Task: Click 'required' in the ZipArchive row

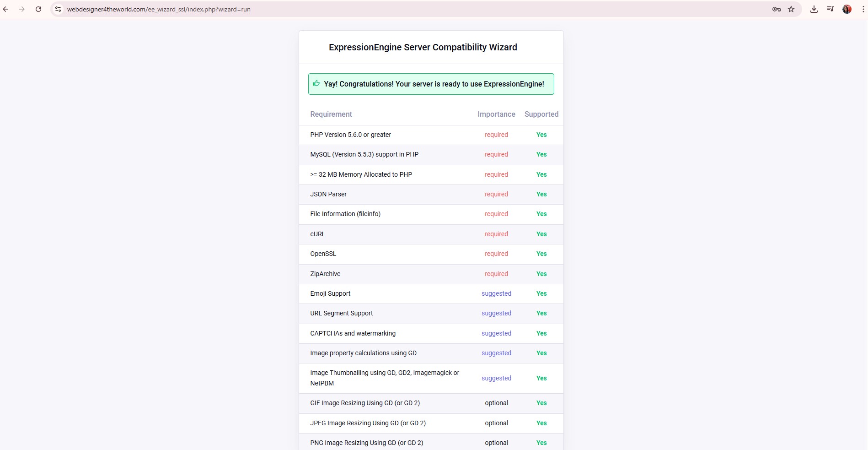Action: point(496,274)
